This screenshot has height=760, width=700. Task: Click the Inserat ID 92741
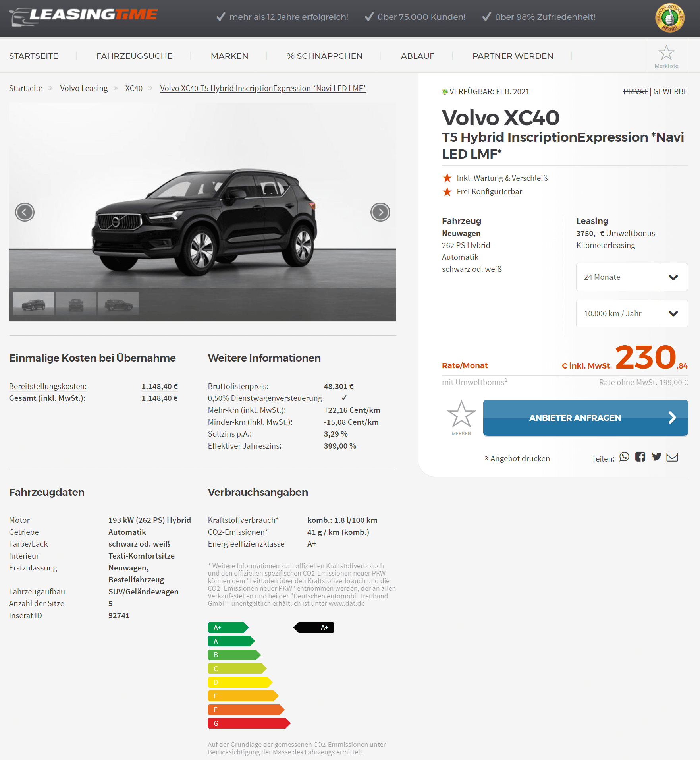point(119,615)
